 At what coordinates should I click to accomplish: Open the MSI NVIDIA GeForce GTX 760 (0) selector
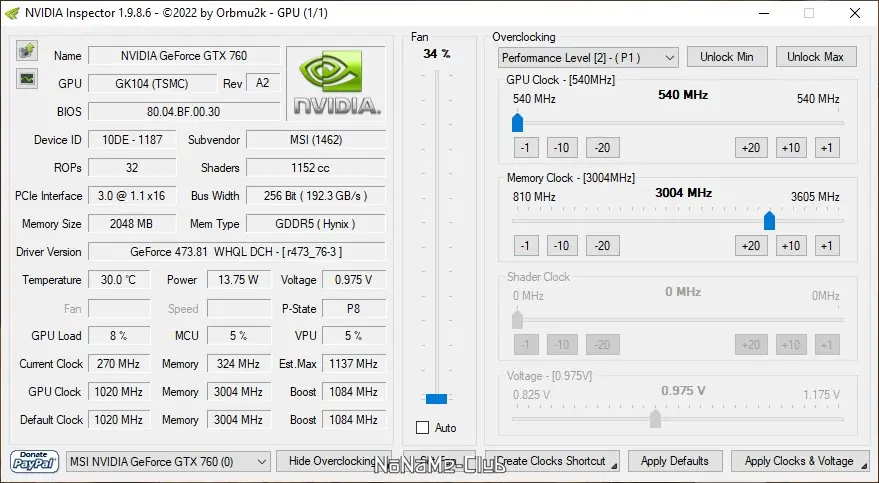click(168, 462)
